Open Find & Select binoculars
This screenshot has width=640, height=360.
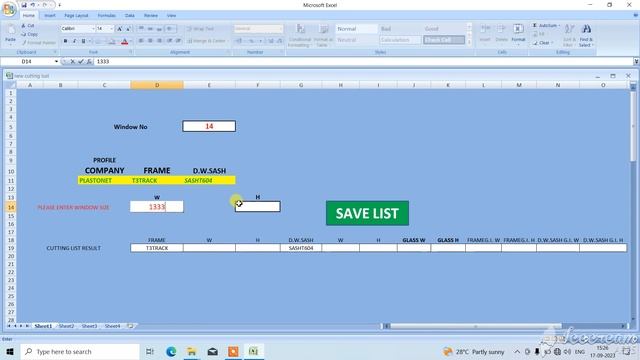pyautogui.click(x=586, y=35)
